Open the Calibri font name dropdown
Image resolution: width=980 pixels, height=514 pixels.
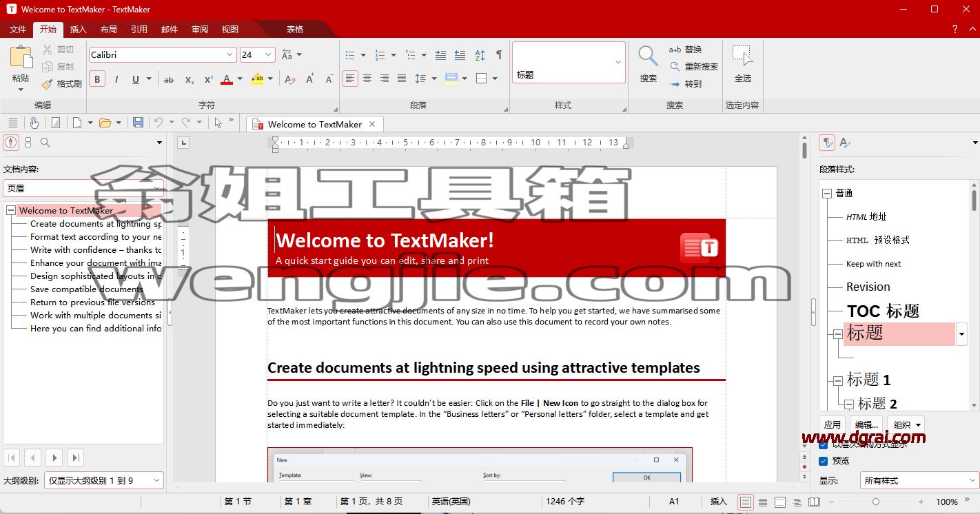[229, 54]
